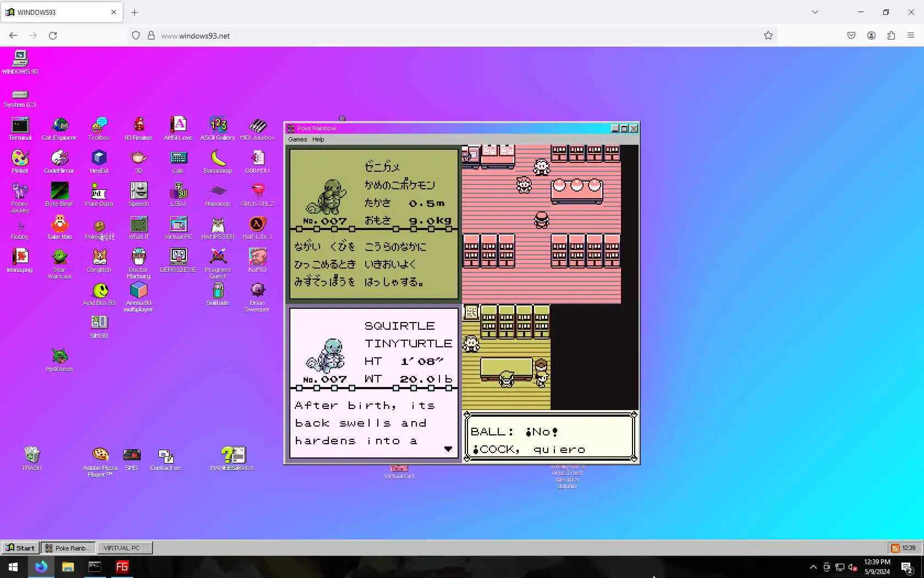Launch the Adobe Pizza Player icon

point(100,462)
